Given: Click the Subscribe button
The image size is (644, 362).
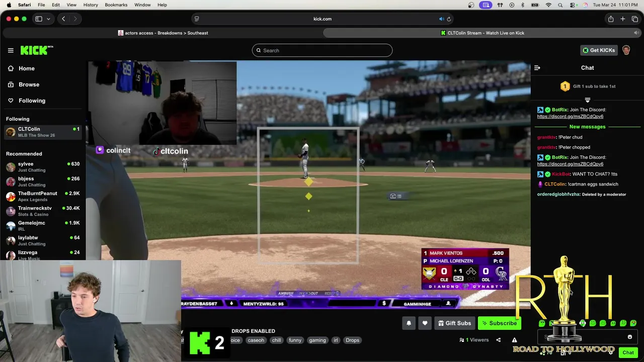Looking at the screenshot, I should click(x=499, y=323).
